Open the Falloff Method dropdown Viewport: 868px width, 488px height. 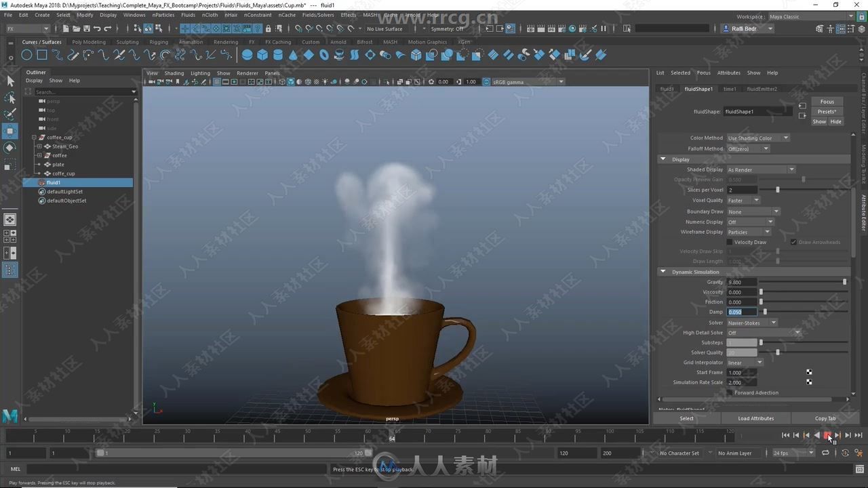[x=748, y=148]
